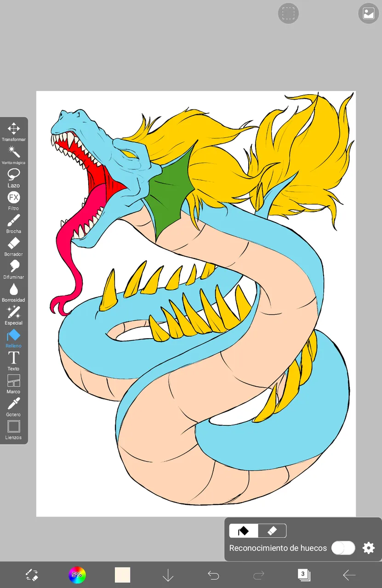
Task: Tap the down arrow in the bottom bar
Action: (168, 575)
